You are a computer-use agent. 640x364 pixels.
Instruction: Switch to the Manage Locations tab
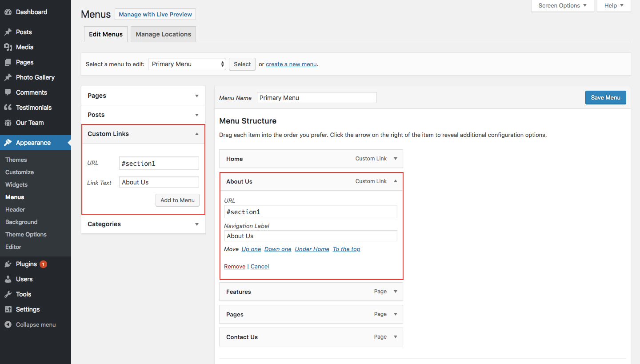163,34
